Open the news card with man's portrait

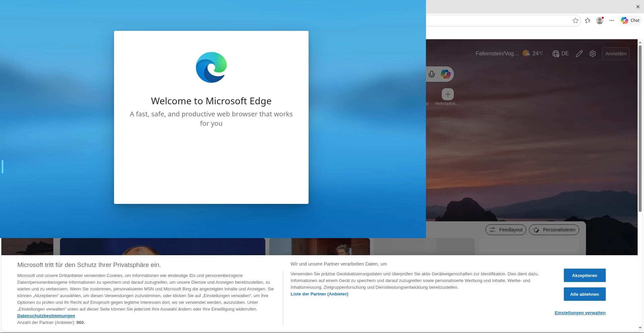163,246
